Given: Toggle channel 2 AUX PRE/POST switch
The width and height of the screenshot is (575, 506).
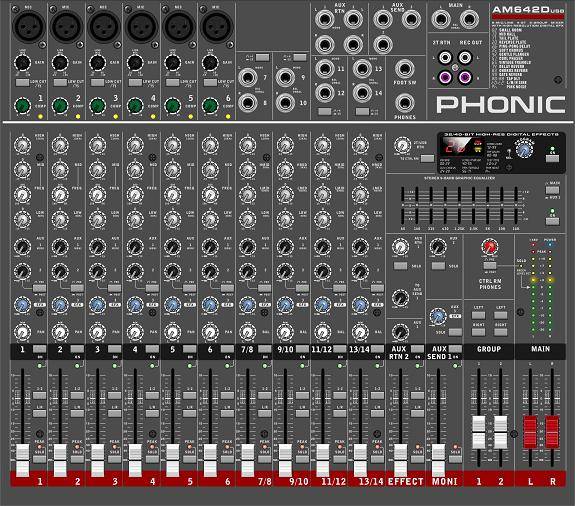Looking at the screenshot, I should tap(77, 288).
